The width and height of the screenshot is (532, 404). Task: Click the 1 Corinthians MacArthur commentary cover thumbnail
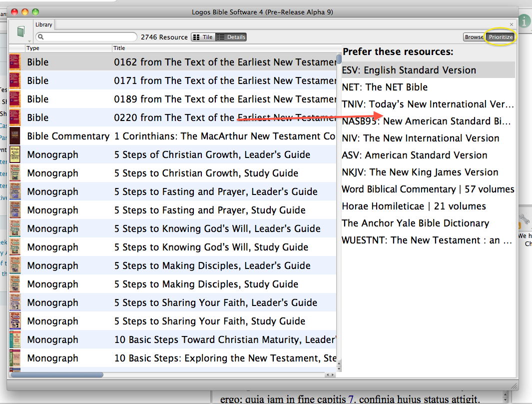15,136
